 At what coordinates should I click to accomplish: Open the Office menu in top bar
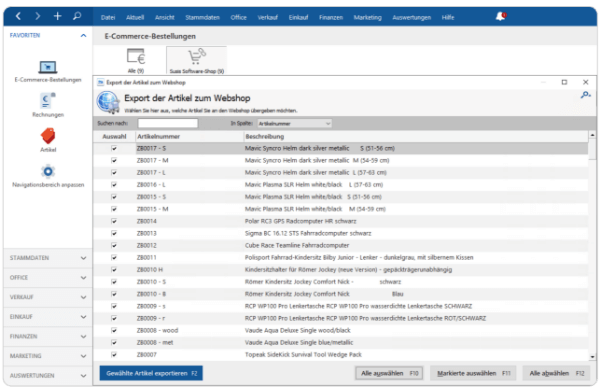[238, 17]
